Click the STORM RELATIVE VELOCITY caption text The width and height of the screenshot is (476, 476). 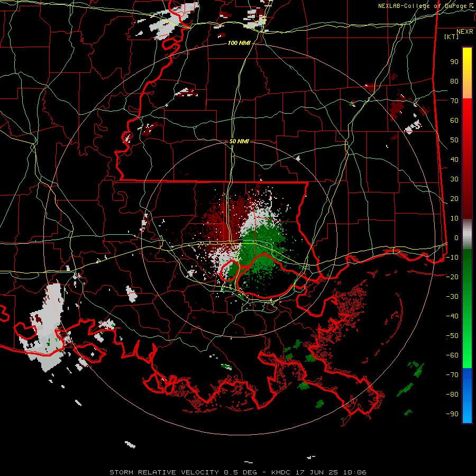tap(164, 472)
